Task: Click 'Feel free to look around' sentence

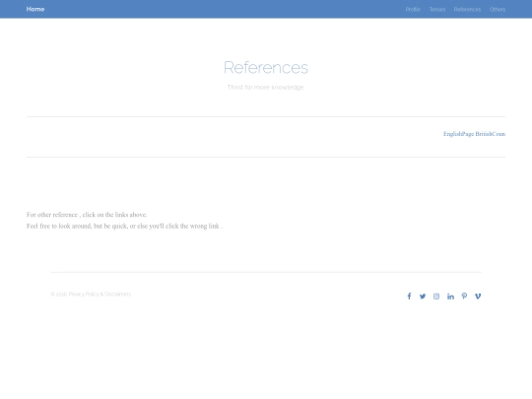Action: coord(124,226)
